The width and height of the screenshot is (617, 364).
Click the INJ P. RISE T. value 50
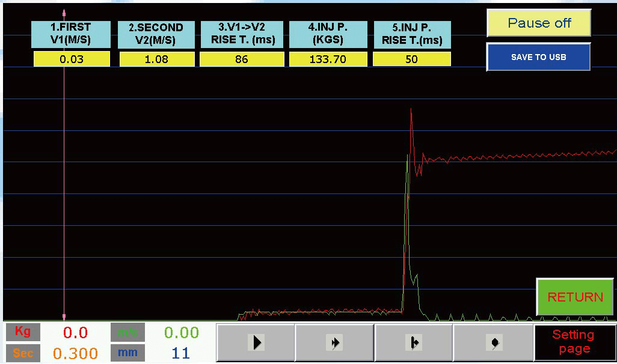click(411, 59)
